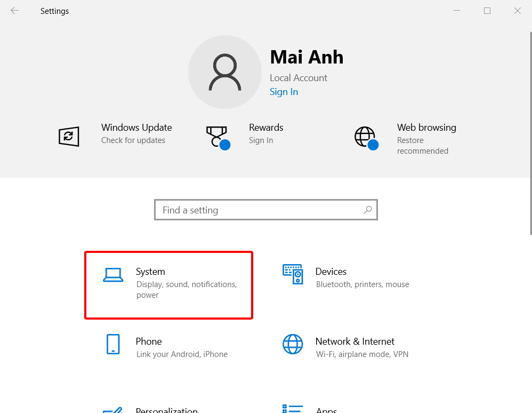
Task: Open Devices via keyboard-speaker icon
Action: pyautogui.click(x=293, y=274)
